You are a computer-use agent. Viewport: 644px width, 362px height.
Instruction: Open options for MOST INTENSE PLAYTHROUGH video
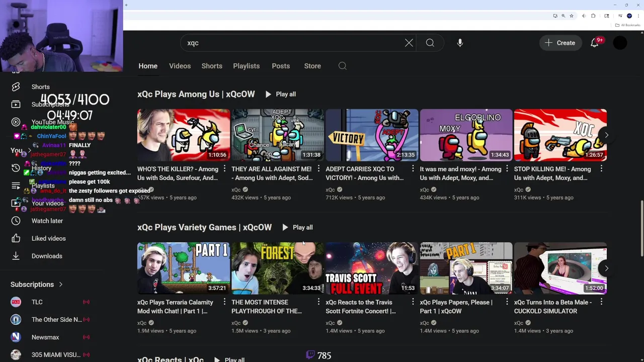[318, 302]
